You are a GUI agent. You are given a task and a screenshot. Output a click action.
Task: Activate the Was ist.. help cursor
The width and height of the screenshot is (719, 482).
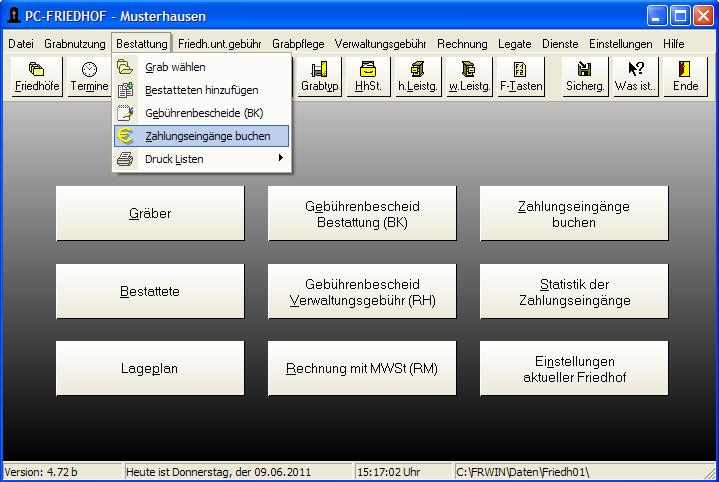point(636,77)
